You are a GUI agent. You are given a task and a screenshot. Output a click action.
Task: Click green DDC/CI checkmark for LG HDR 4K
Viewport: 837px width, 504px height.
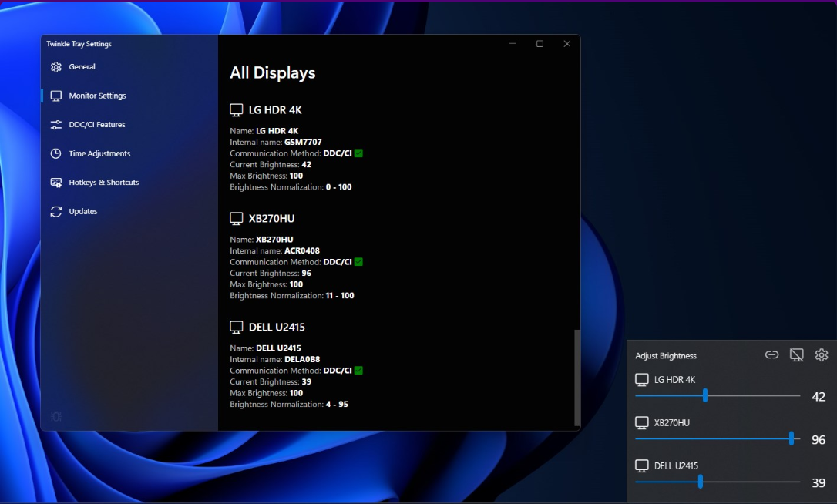[x=358, y=153]
